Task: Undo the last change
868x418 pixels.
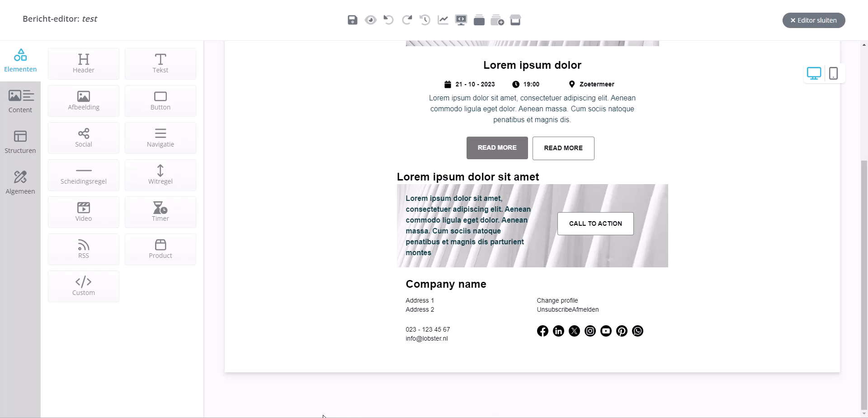Action: [x=388, y=20]
